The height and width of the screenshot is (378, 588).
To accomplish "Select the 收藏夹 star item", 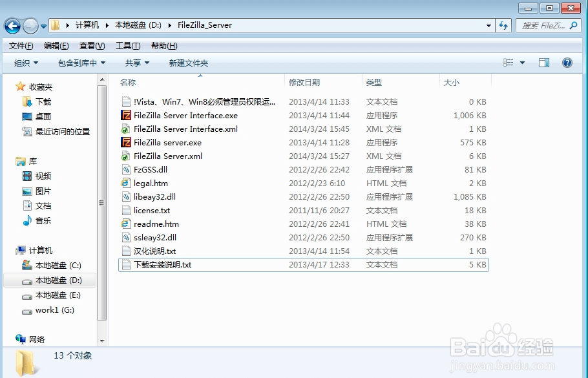I will (x=34, y=87).
